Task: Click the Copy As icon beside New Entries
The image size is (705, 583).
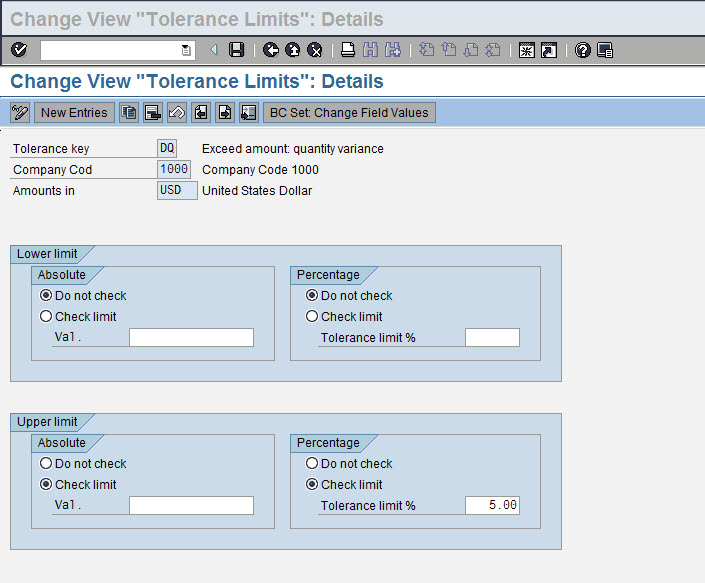Action: 129,113
